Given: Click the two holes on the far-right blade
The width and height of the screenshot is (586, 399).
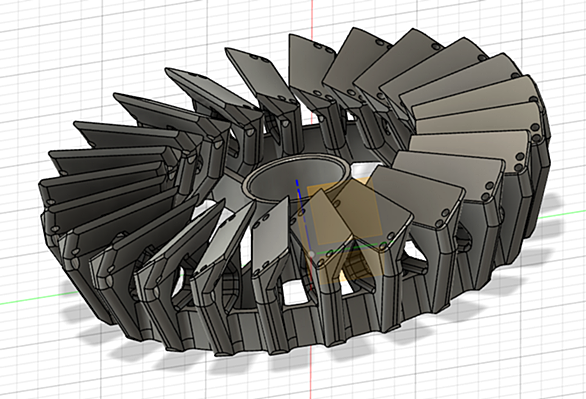Looking at the screenshot, I should (519, 161).
